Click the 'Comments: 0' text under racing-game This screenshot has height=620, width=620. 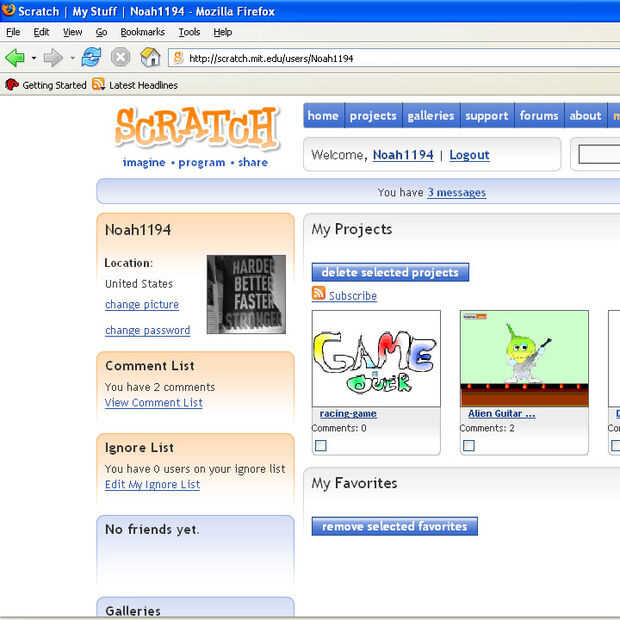[339, 428]
